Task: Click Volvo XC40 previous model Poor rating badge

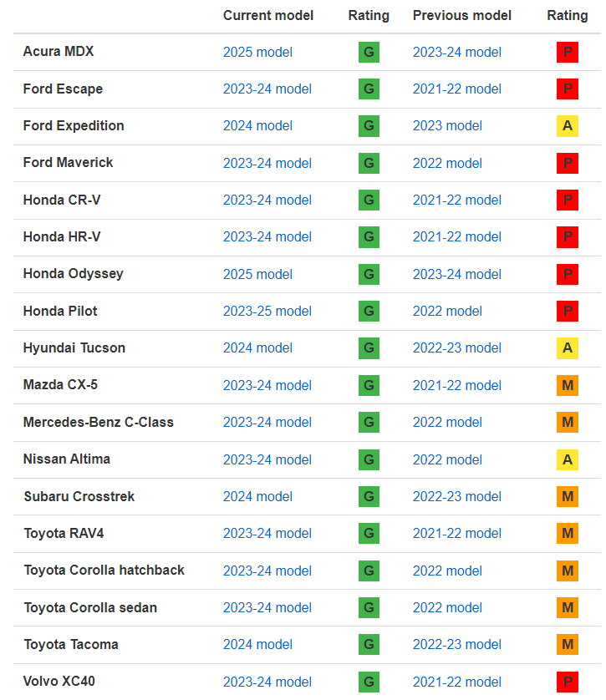Action: (568, 682)
